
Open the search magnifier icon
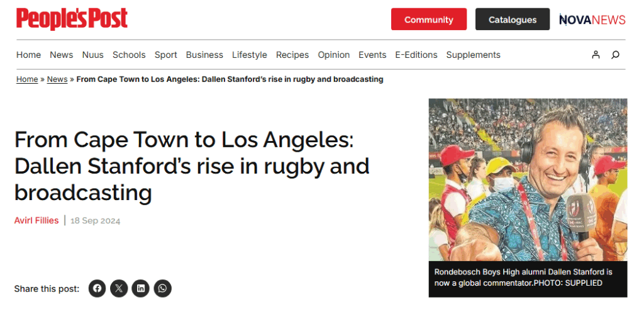coord(615,55)
